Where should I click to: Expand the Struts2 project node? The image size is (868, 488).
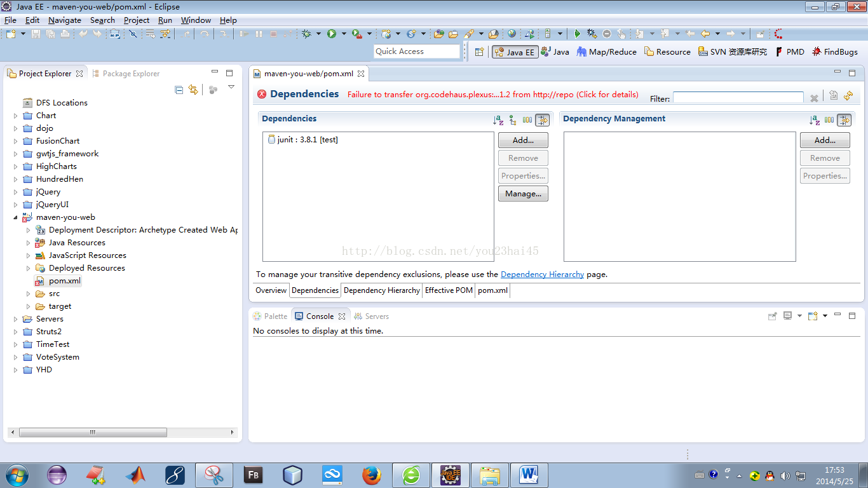tap(16, 332)
